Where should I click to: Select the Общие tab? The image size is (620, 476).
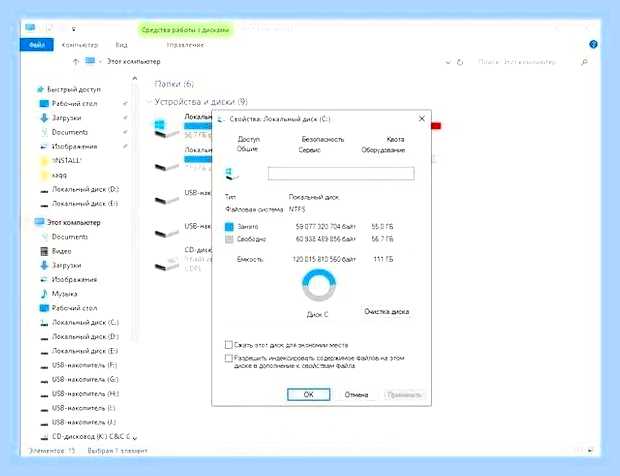point(248,149)
